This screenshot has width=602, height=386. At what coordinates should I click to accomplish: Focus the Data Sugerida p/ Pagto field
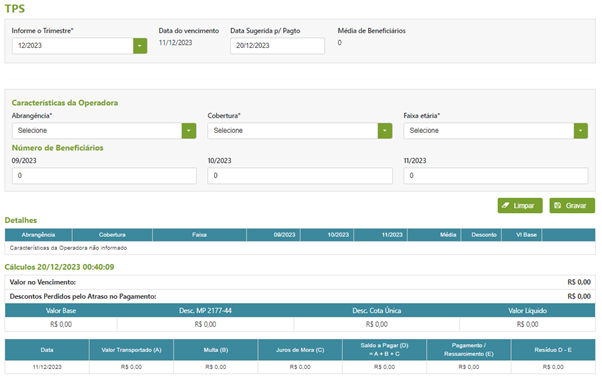point(277,46)
